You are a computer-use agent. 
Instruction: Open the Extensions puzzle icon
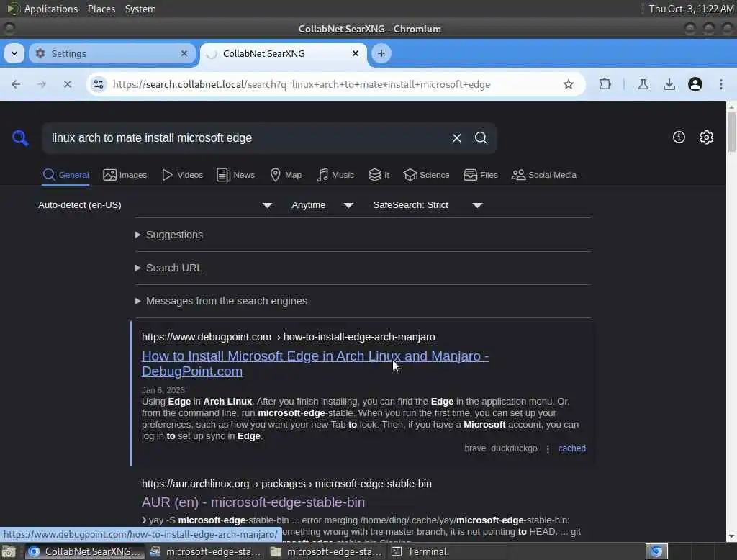[x=605, y=84]
